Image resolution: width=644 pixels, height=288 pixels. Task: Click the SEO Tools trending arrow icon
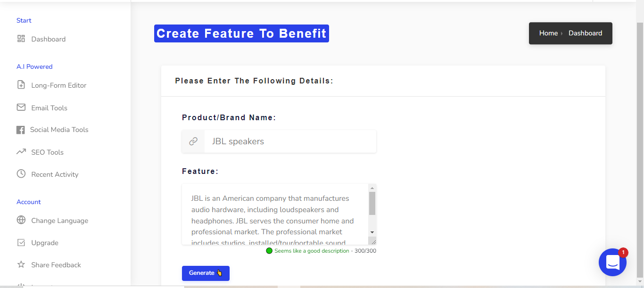click(x=21, y=152)
